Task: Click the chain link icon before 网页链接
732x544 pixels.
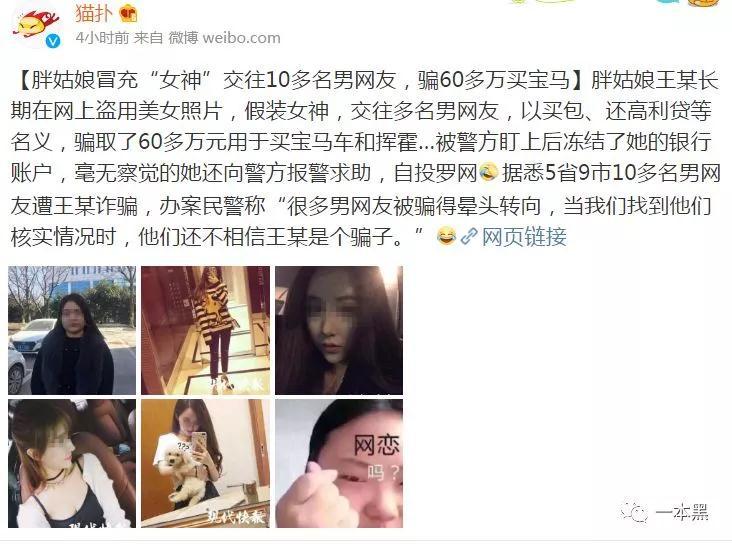Action: click(469, 237)
